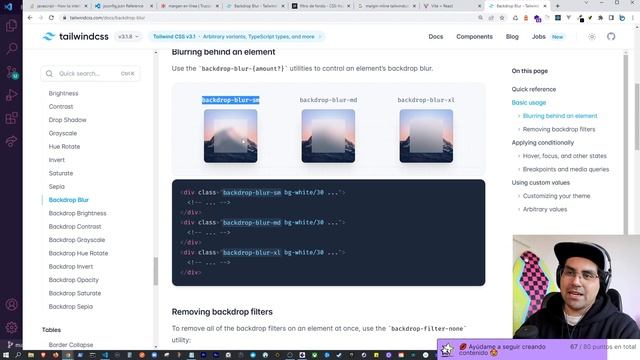Open the Border Collapse sidebar page

pos(71,345)
